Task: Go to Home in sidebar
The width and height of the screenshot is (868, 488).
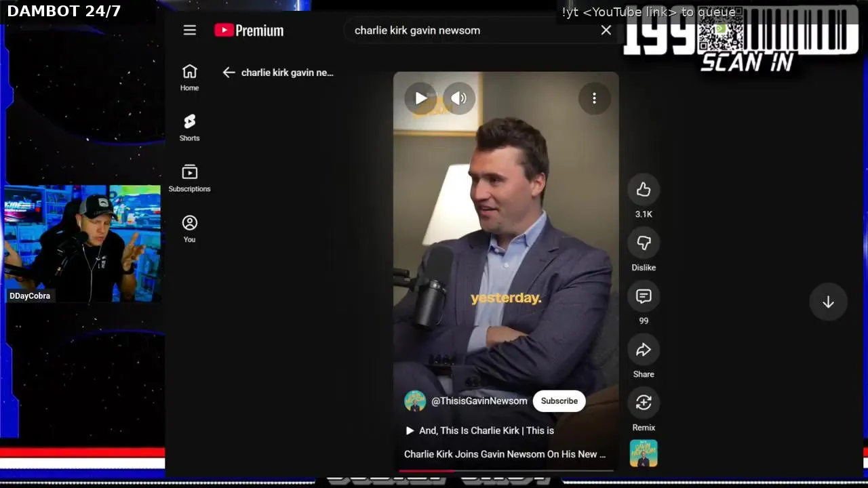Action: pos(190,77)
